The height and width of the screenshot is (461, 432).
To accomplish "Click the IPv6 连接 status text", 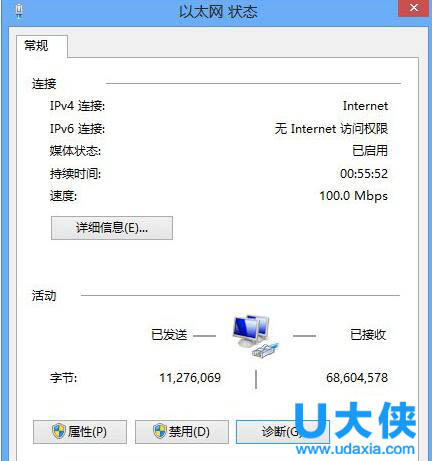I will click(331, 129).
